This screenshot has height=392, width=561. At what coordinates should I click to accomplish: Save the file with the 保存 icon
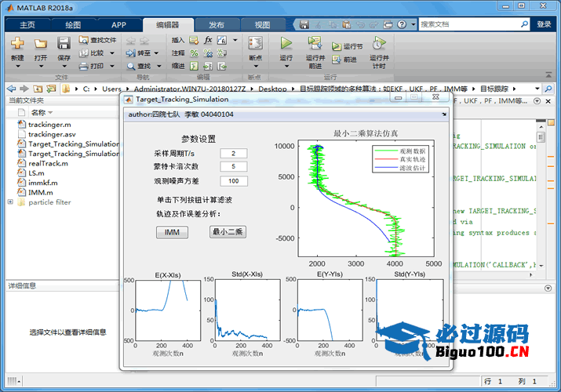[x=64, y=44]
